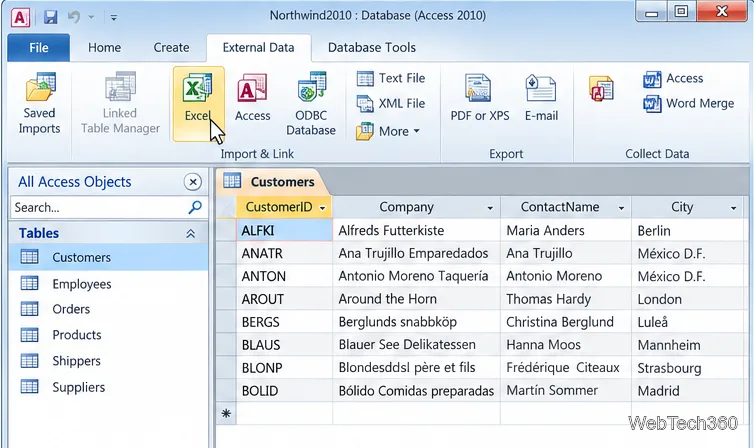Click the City column header
Image resolution: width=754 pixels, height=448 pixels.
click(x=687, y=207)
